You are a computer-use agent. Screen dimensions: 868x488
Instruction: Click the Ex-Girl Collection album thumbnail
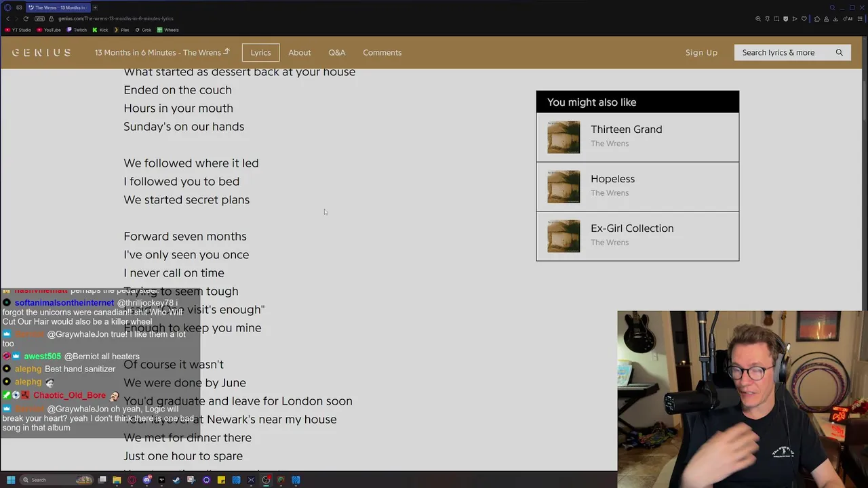pyautogui.click(x=564, y=236)
